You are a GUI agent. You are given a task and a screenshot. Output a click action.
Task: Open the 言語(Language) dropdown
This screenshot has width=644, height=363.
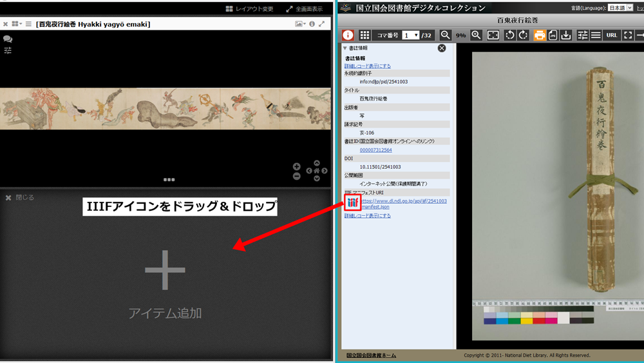click(x=621, y=8)
